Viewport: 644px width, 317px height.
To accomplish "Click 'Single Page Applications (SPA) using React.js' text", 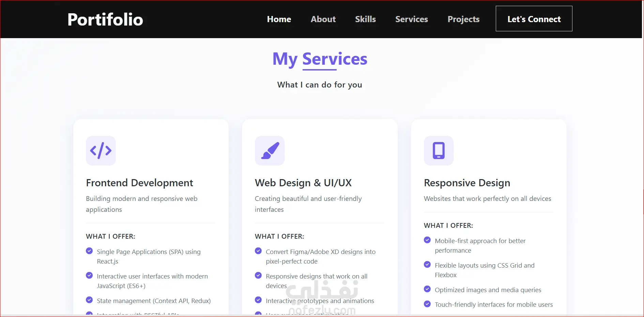I will [x=149, y=256].
